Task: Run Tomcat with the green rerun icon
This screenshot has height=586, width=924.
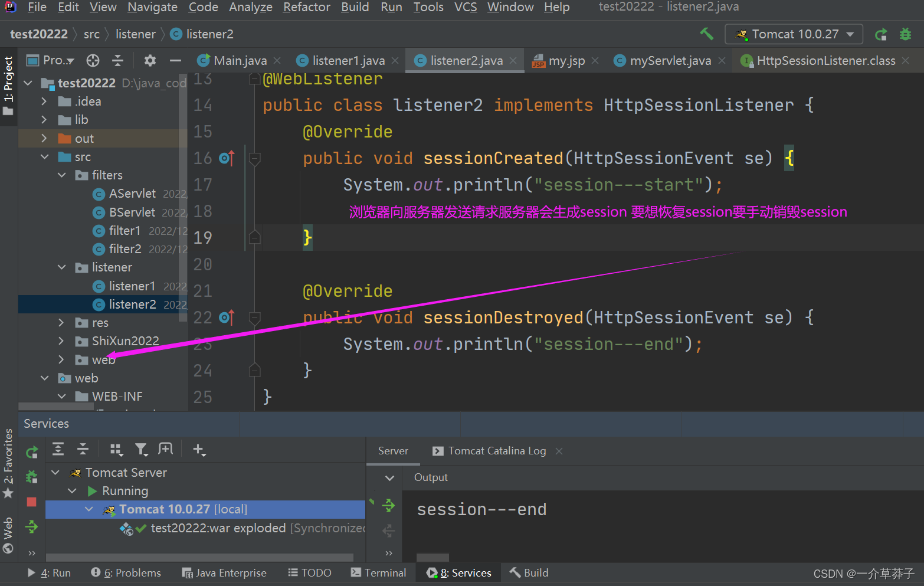Action: click(881, 34)
